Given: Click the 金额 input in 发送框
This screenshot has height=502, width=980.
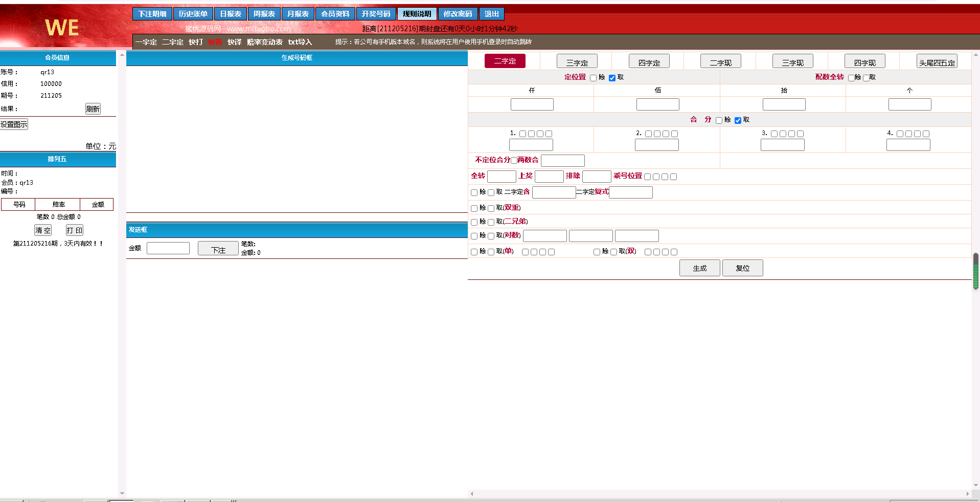Looking at the screenshot, I should pos(168,248).
